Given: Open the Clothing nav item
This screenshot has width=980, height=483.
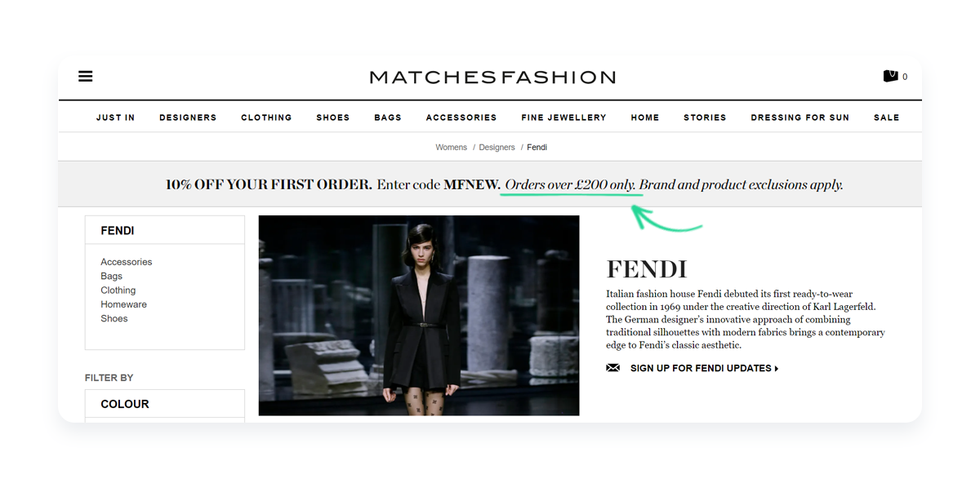Looking at the screenshot, I should [x=266, y=117].
